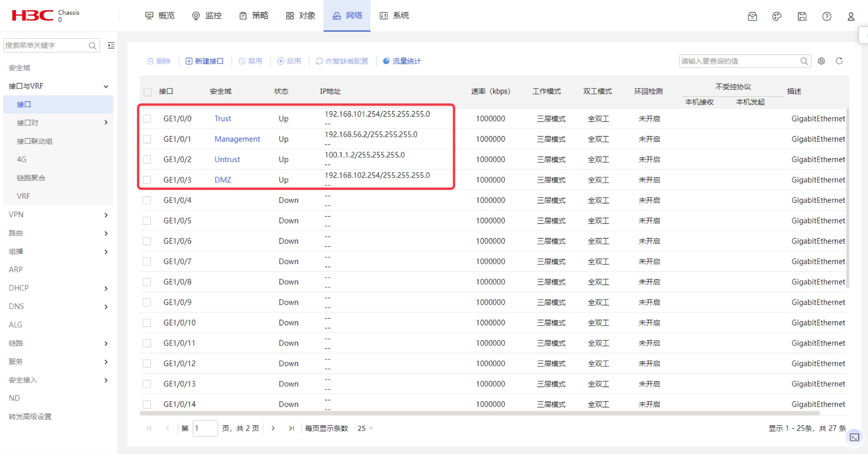Open the user account icon

coord(851,16)
